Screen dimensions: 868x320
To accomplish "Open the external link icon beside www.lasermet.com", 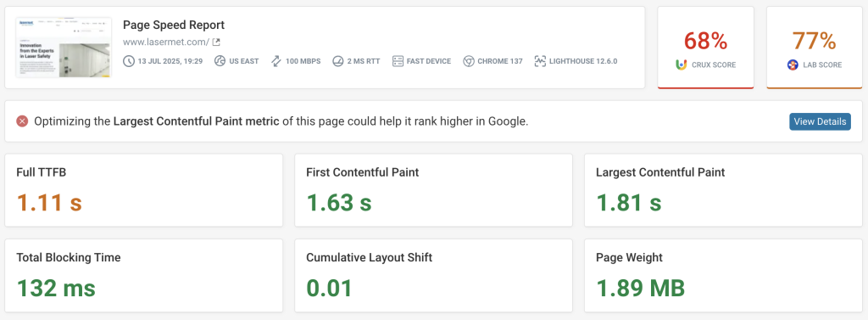I will (216, 42).
